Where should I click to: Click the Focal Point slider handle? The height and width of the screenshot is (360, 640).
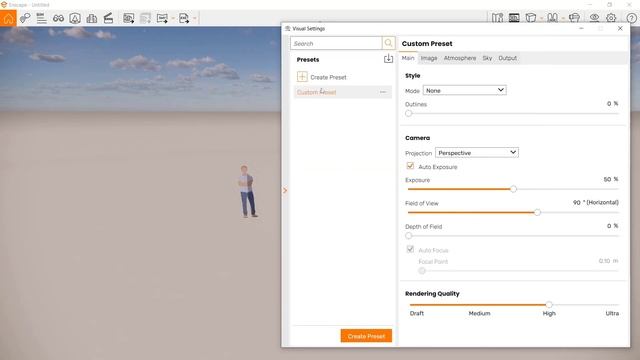pos(422,271)
